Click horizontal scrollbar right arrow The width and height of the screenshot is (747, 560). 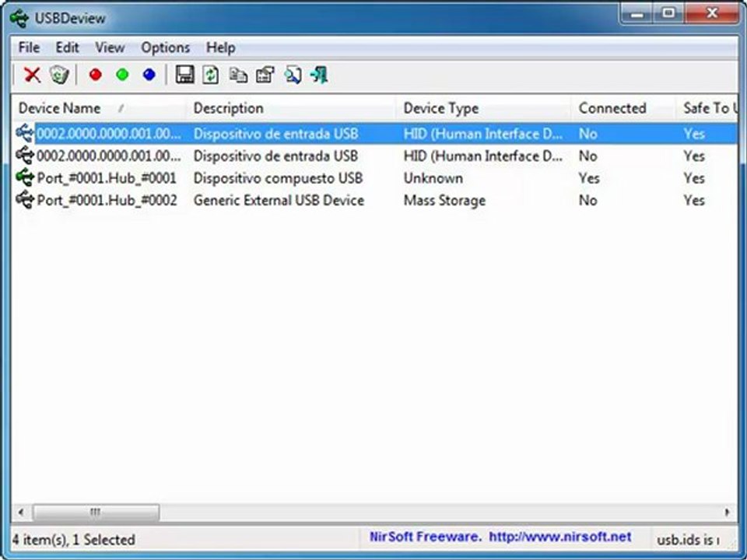727,513
